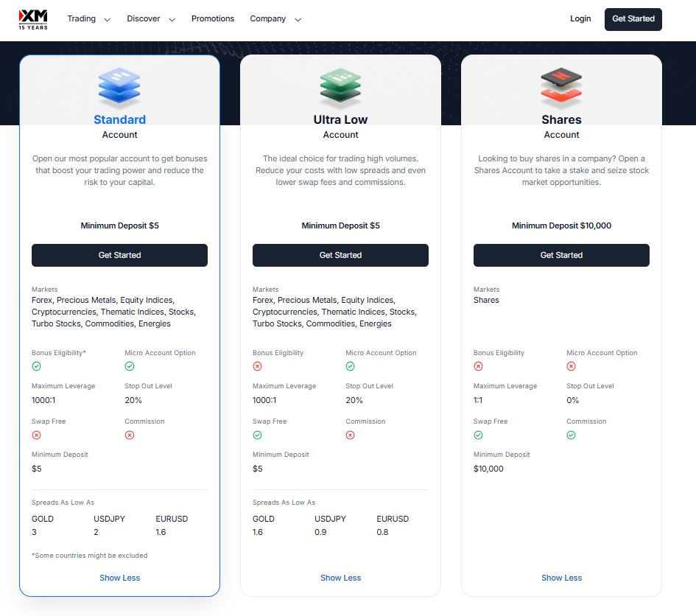
Task: Click Get Started on the Ultra Low card
Action: click(340, 255)
